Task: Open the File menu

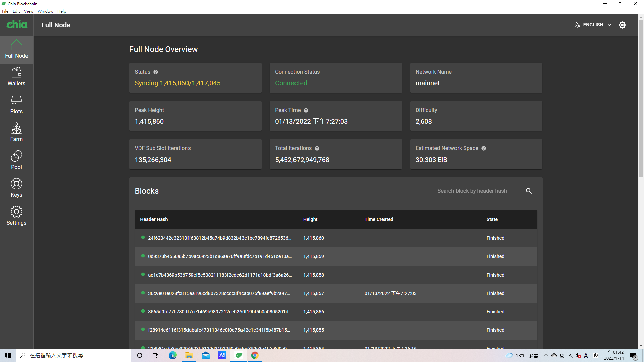Action: 5,11
